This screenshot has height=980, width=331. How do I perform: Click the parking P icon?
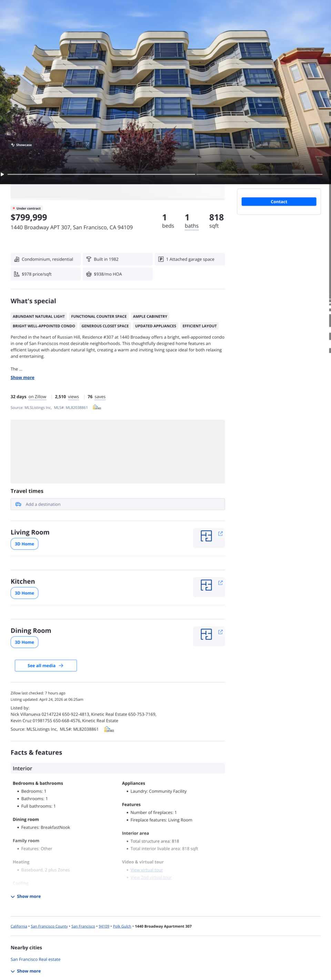click(x=161, y=259)
